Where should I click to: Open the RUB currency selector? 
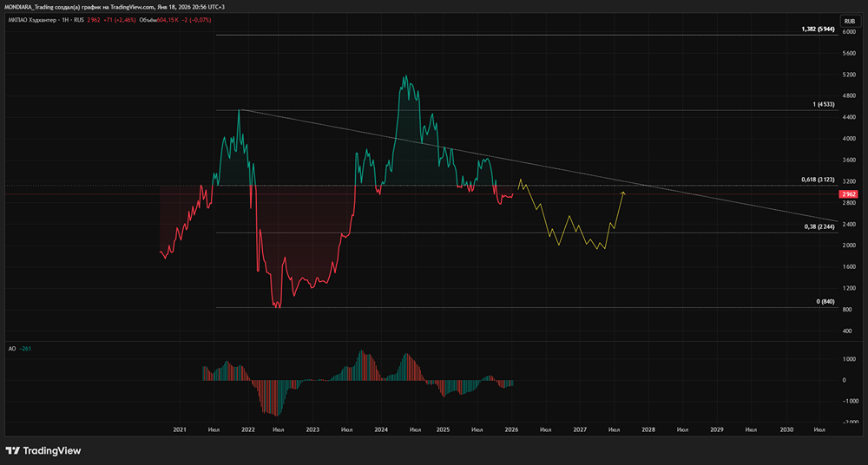click(x=849, y=20)
